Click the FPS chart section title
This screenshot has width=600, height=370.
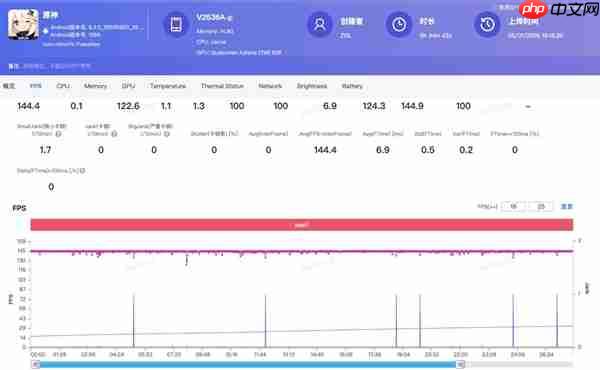tap(20, 208)
